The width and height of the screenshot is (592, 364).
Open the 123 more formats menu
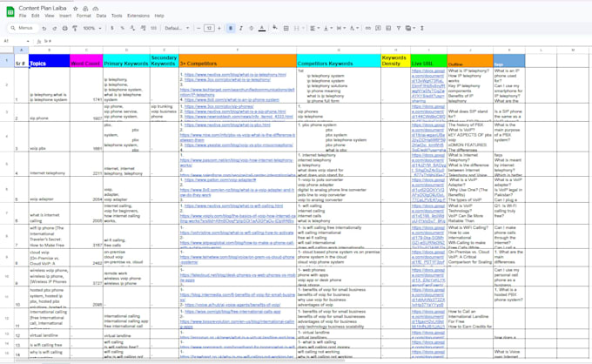click(x=154, y=29)
